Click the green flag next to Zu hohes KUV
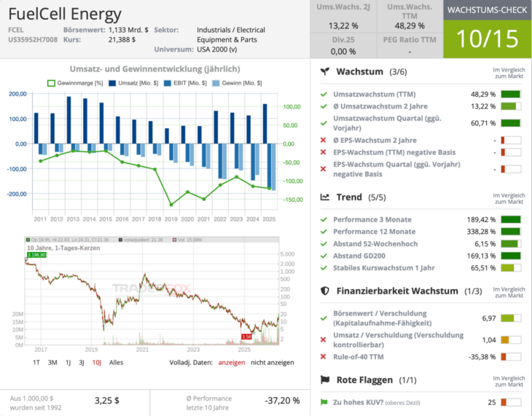The image size is (532, 416). [324, 402]
